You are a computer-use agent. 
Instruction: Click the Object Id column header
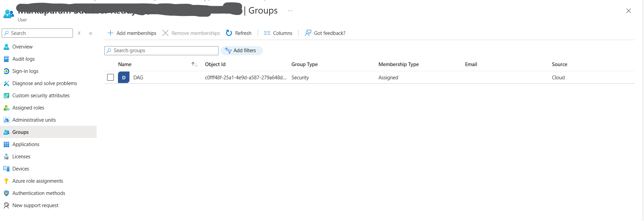[x=215, y=64]
